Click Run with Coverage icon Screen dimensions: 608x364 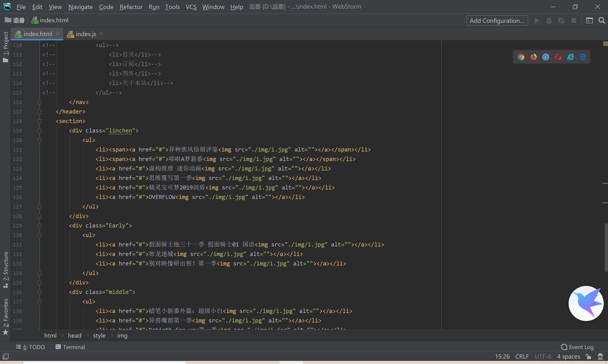point(561,20)
